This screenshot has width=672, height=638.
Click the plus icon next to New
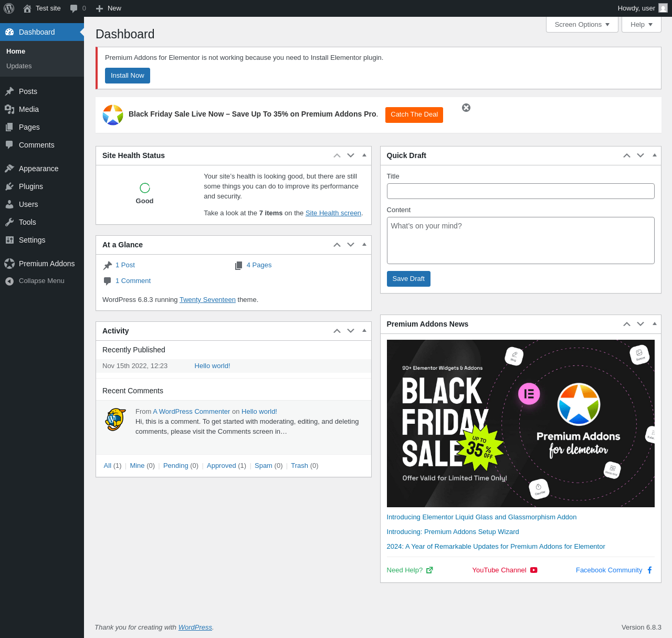point(99,8)
